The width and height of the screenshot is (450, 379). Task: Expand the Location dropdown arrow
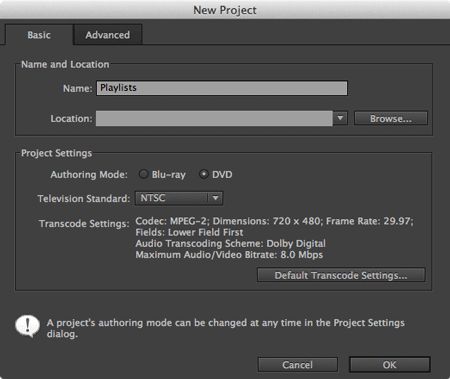(x=340, y=118)
